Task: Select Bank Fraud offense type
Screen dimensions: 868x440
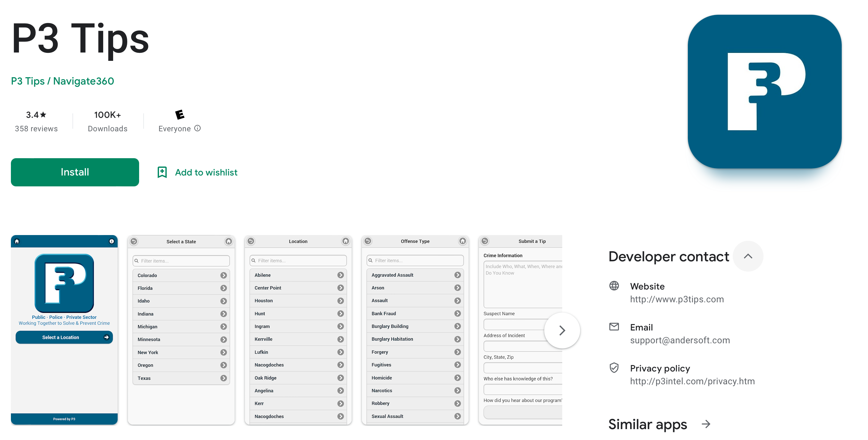Action: point(415,314)
